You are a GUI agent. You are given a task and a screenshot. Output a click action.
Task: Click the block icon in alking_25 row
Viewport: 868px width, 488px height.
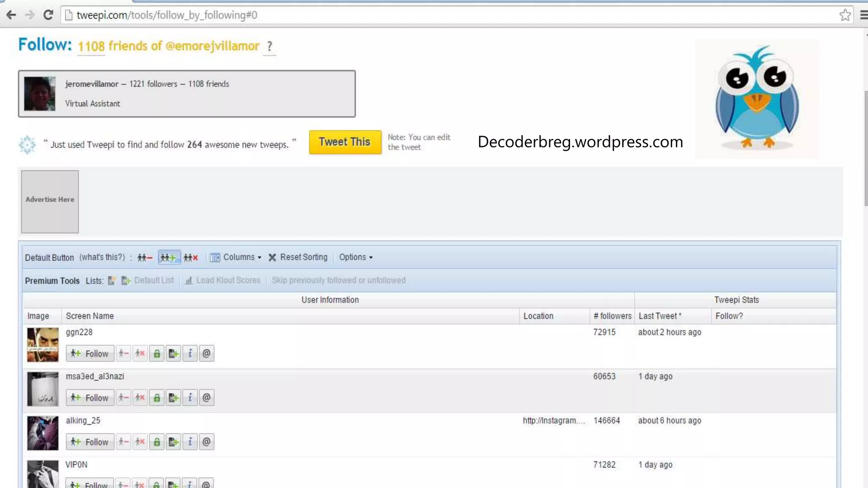click(140, 442)
